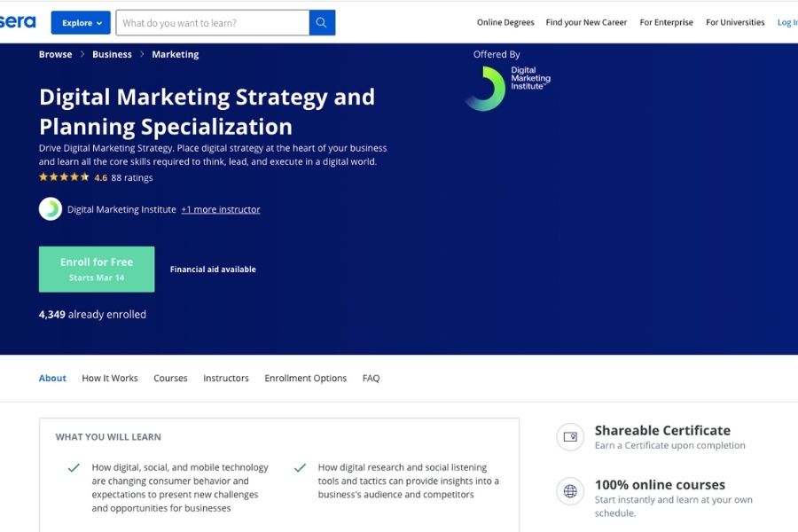Click the Digital Marketing Institute logo under Offered By

(507, 88)
